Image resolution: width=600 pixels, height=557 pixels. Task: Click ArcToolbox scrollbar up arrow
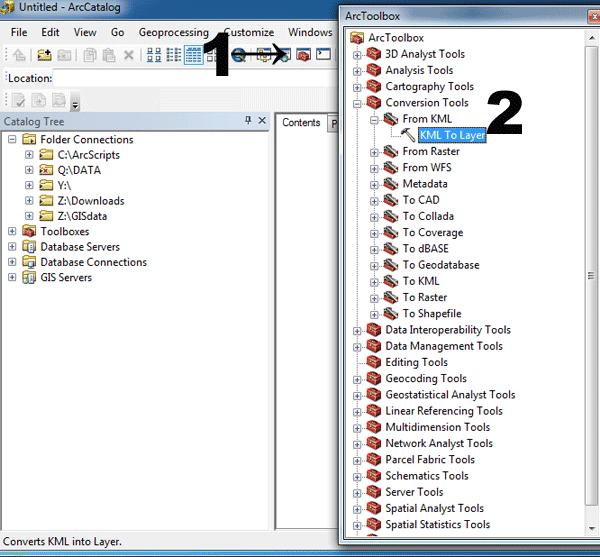tap(592, 37)
